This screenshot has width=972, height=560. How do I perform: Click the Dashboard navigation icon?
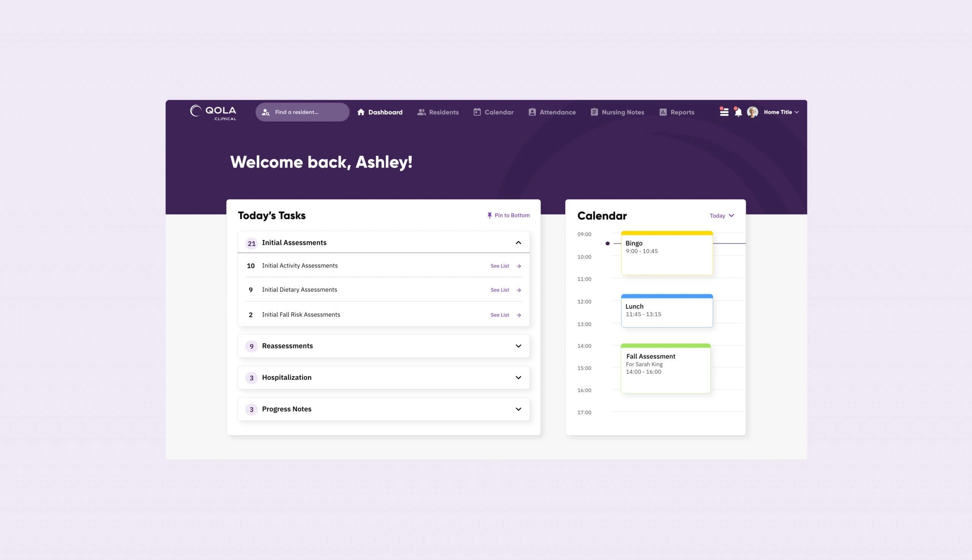pyautogui.click(x=361, y=112)
